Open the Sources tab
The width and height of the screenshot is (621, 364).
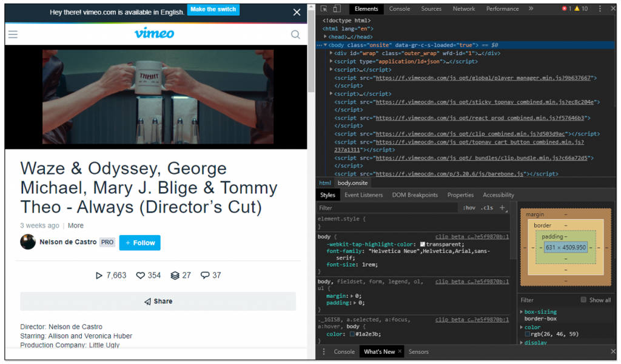point(431,8)
